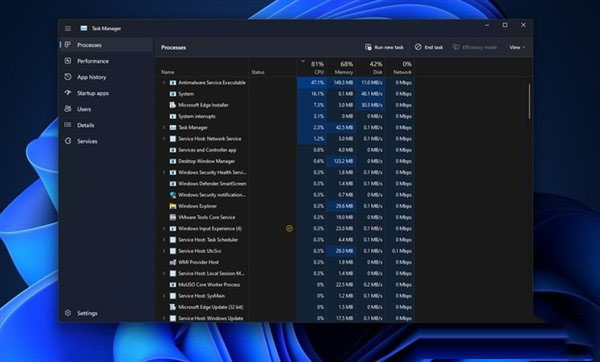Open the Settings gear

68,313
